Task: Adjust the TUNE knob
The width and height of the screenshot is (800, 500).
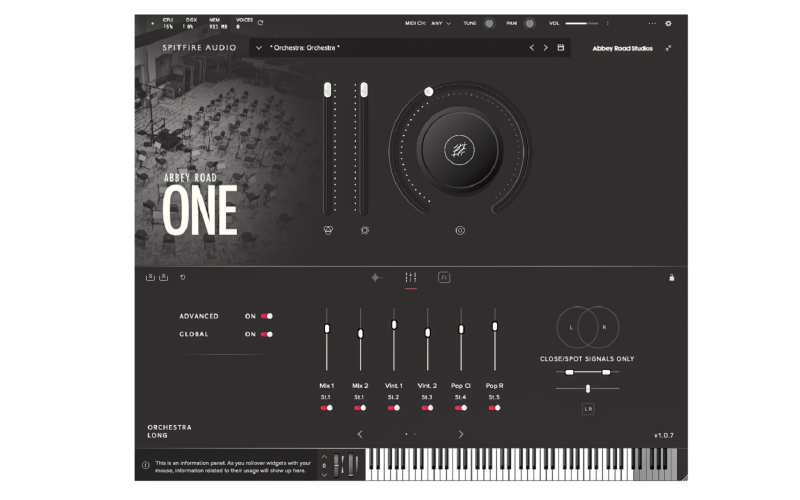Action: tap(489, 23)
